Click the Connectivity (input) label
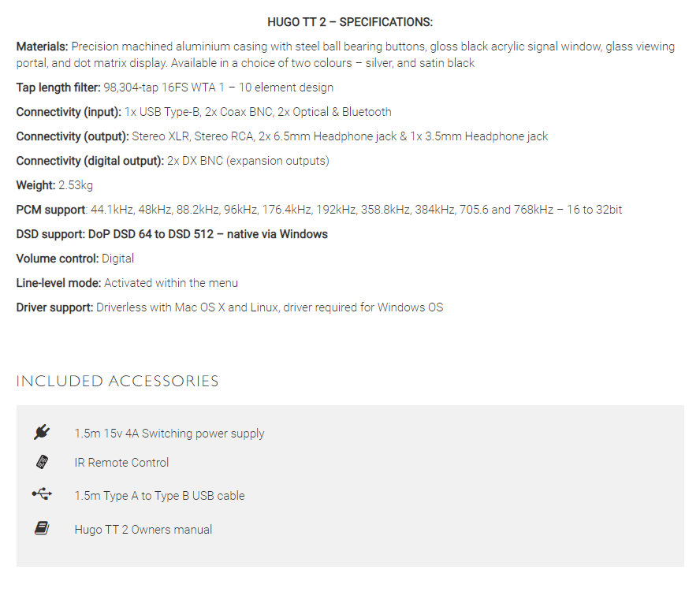This screenshot has width=700, height=592. click(69, 112)
